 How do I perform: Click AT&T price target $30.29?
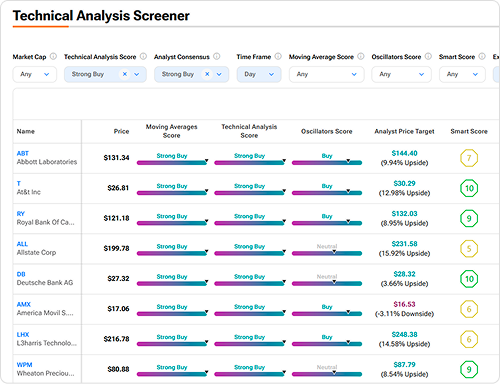click(x=404, y=183)
